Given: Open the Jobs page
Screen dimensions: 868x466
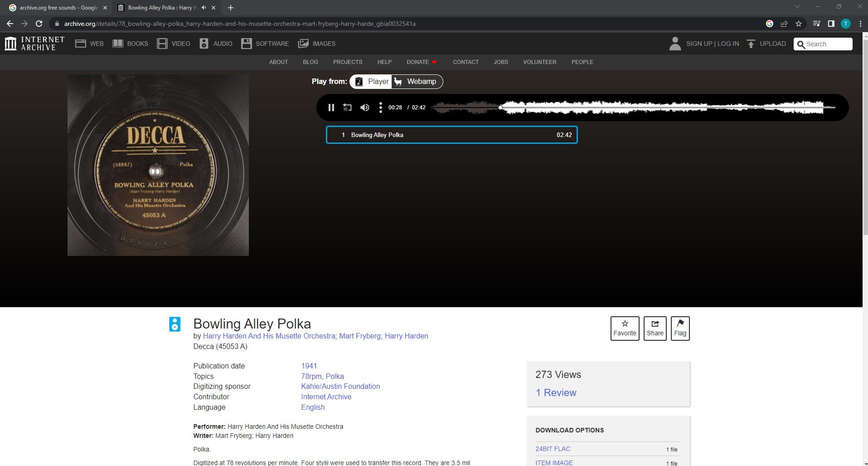Looking at the screenshot, I should (501, 62).
